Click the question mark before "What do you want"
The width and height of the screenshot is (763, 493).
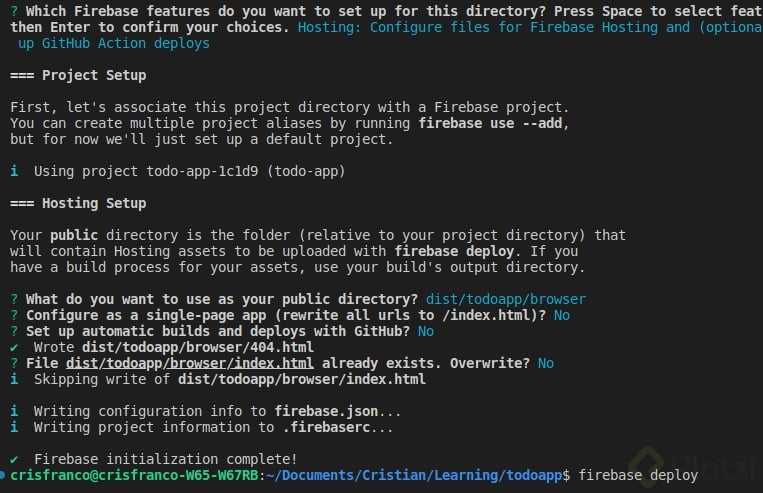[x=14, y=299]
